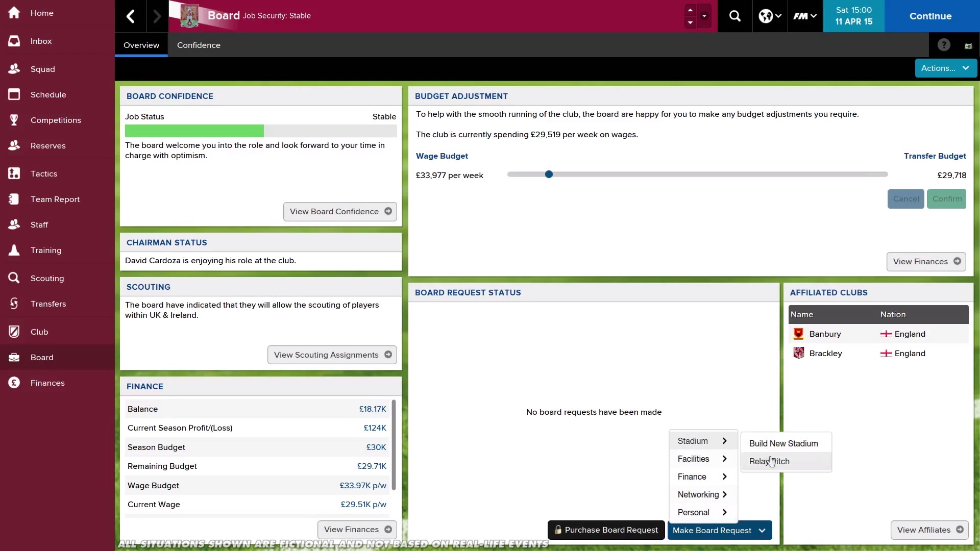Click the Inbox sidebar icon
The height and width of the screenshot is (551, 980).
(14, 41)
